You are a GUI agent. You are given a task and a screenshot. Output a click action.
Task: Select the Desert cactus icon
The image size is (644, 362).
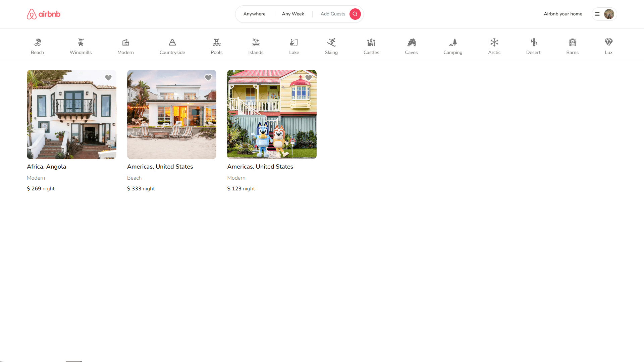coord(534,42)
